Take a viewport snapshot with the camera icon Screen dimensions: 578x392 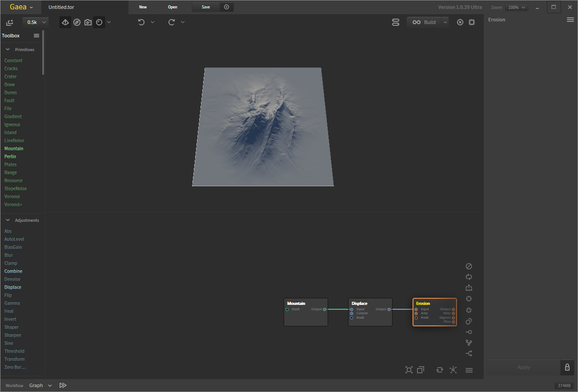[x=88, y=22]
